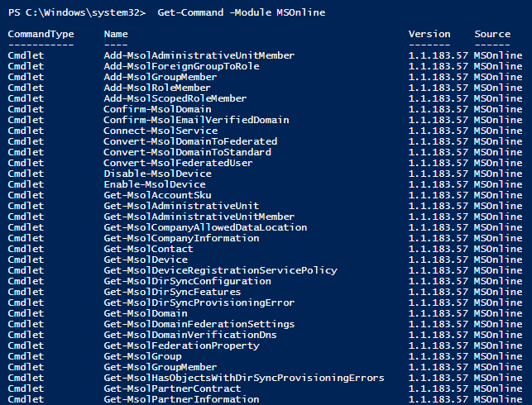Click the Get-MsolDirSyncFeatures cmdlet name

172,292
